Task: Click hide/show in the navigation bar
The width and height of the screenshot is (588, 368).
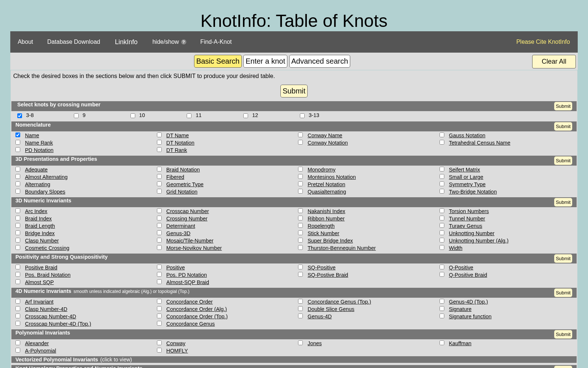Action: (x=166, y=42)
